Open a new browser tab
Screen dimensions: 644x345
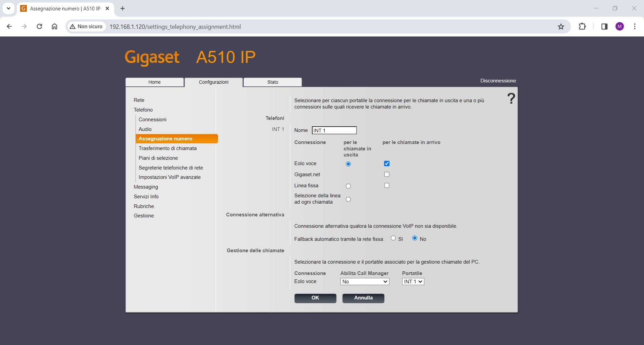coord(122,9)
